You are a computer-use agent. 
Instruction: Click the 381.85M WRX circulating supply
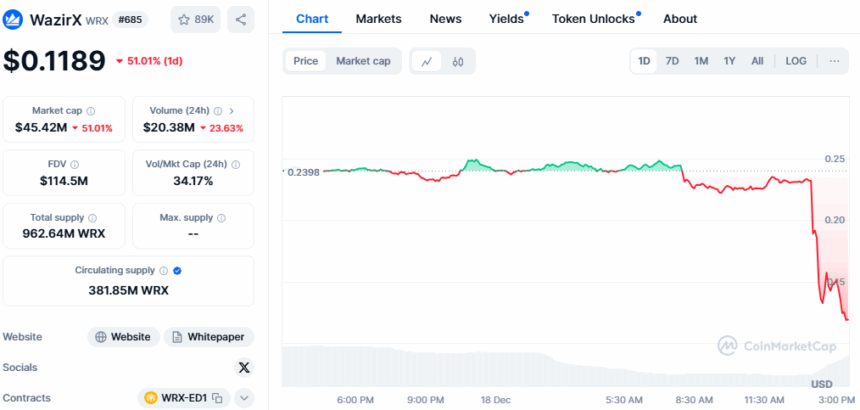coord(128,291)
